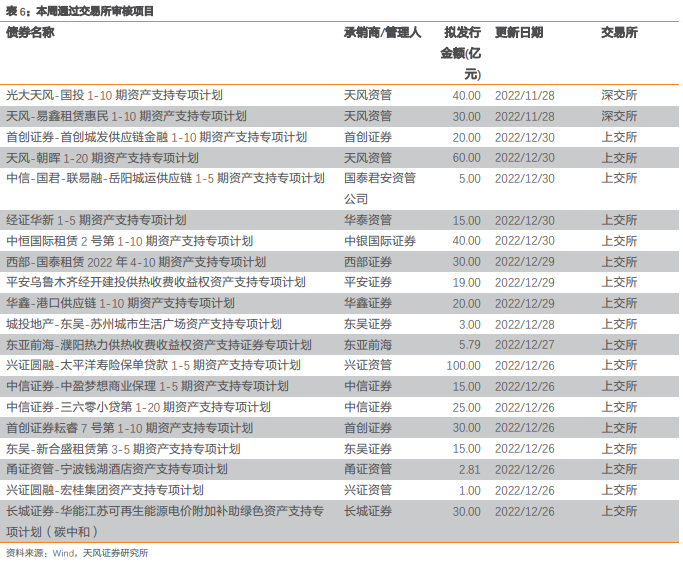683x562 pixels.
Task: Click date '2022/12/29' in the 华鑫-港口供应链 row
Action: (x=524, y=304)
